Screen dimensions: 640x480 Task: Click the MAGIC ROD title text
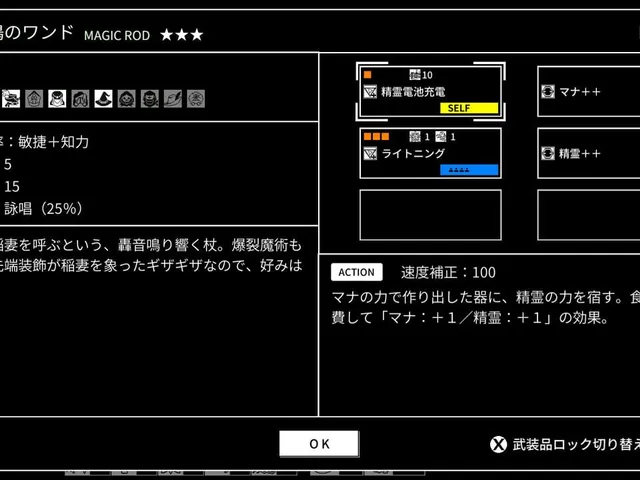coord(117,36)
